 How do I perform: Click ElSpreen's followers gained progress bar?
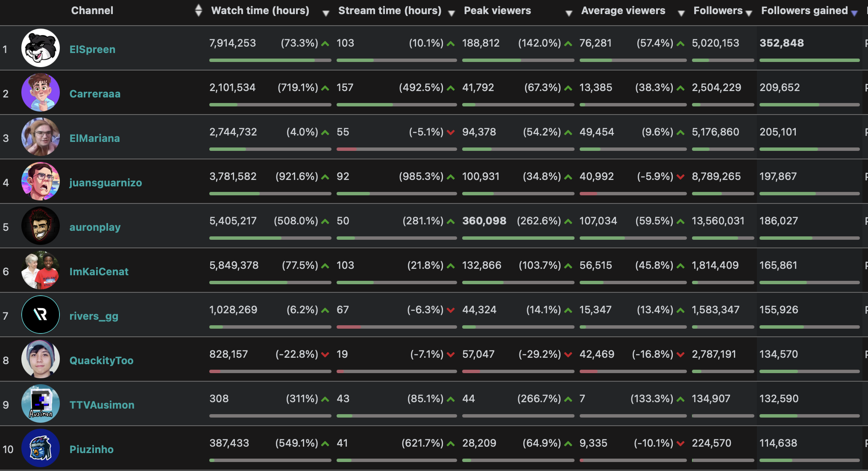[809, 60]
